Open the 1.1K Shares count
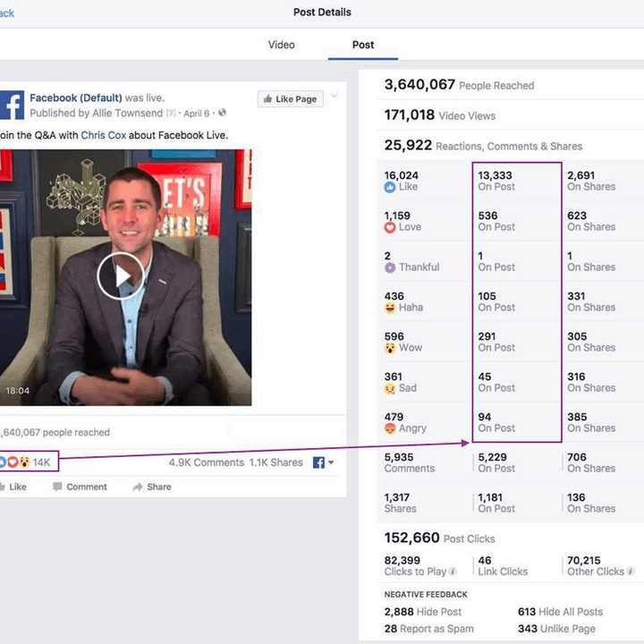644x644 pixels. click(276, 462)
